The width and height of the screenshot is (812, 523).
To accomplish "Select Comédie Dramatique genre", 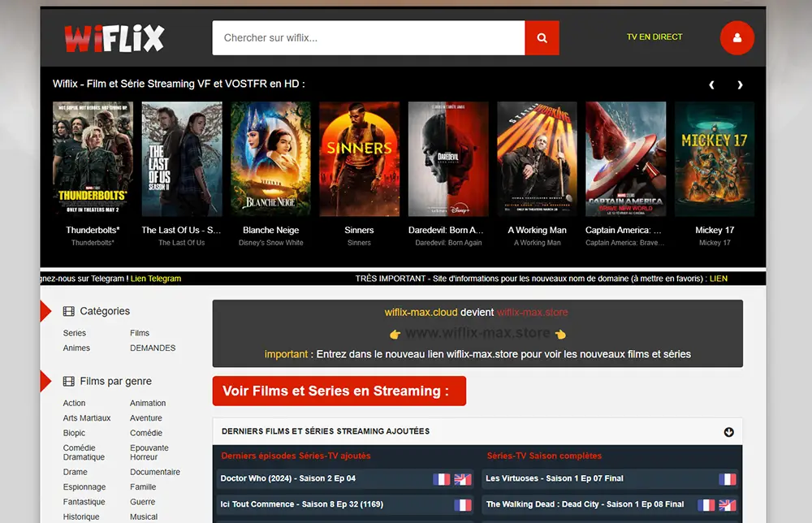I will 84,452.
